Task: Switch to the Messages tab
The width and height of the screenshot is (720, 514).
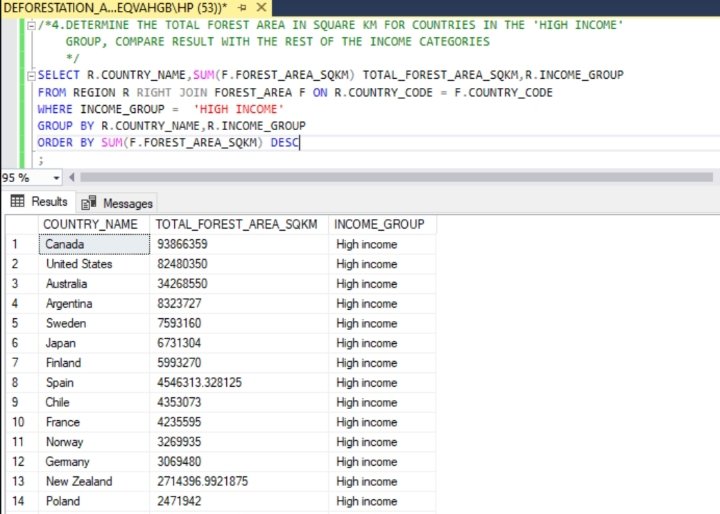Action: point(117,203)
